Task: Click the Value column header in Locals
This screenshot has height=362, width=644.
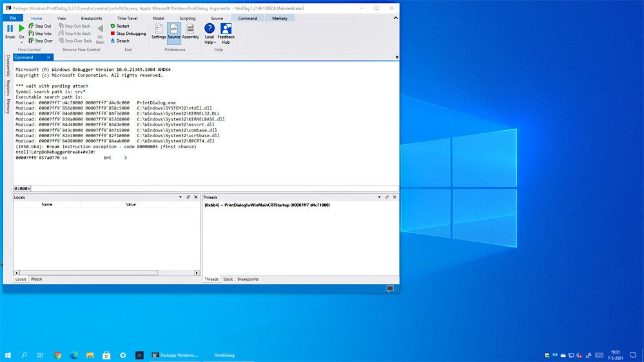Action: click(131, 204)
